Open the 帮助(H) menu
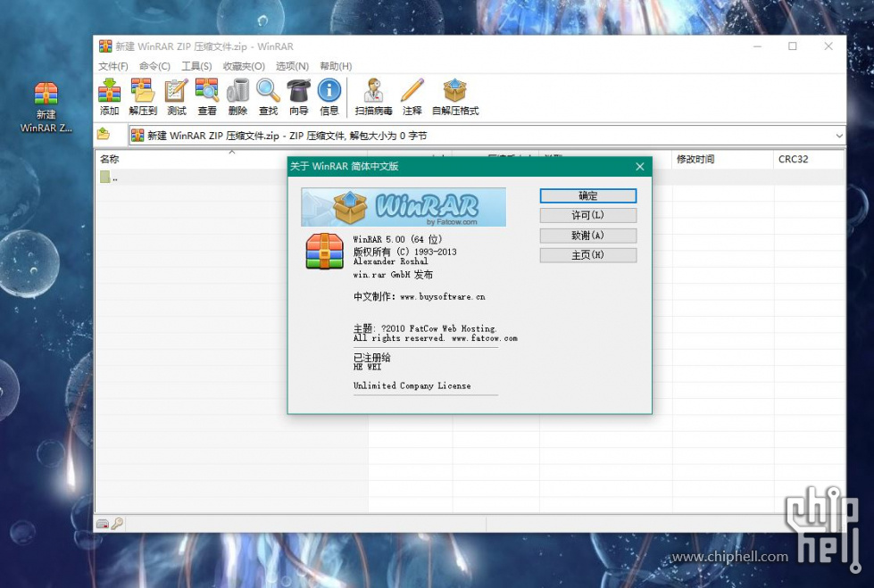 tap(336, 66)
